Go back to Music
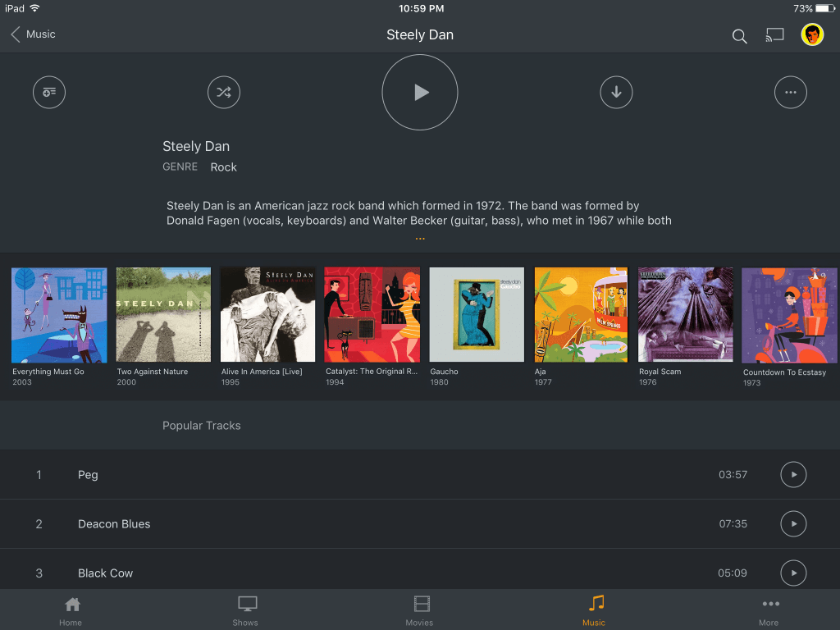The image size is (840, 630). (33, 34)
